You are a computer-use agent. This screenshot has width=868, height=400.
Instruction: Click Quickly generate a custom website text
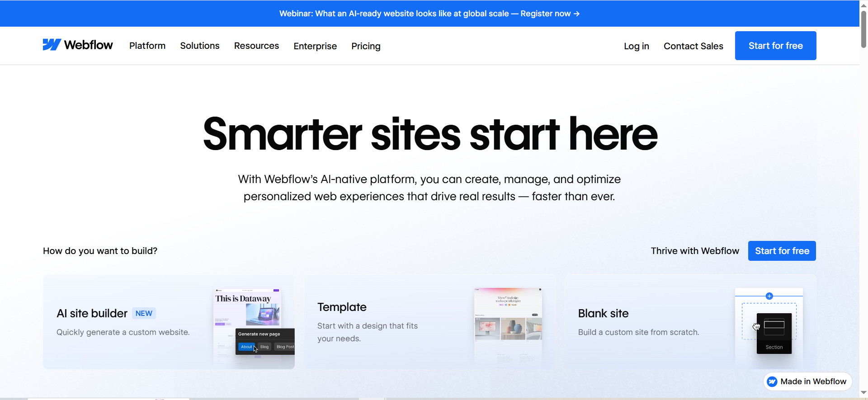point(123,332)
